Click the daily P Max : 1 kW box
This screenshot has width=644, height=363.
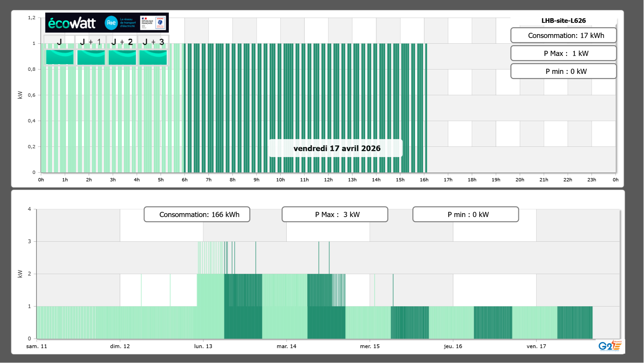[563, 53]
